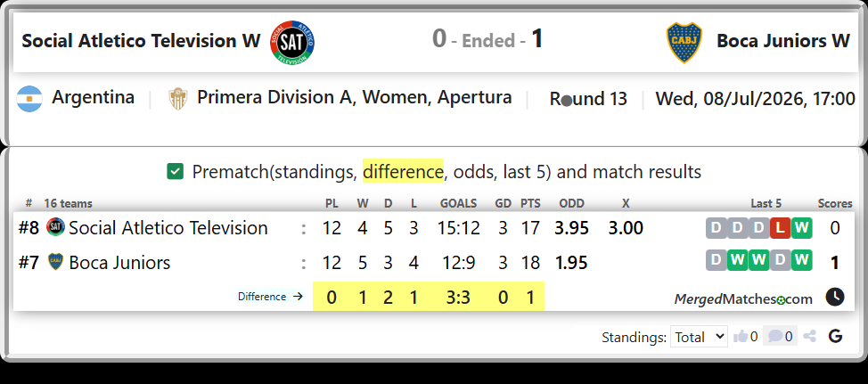Click the black clock icon
Screen dimensions: 868x384
coord(835,297)
